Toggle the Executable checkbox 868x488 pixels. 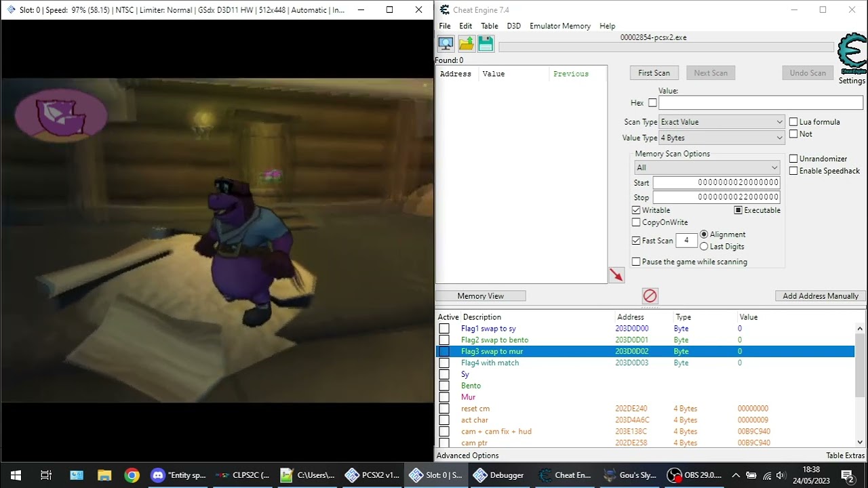738,210
